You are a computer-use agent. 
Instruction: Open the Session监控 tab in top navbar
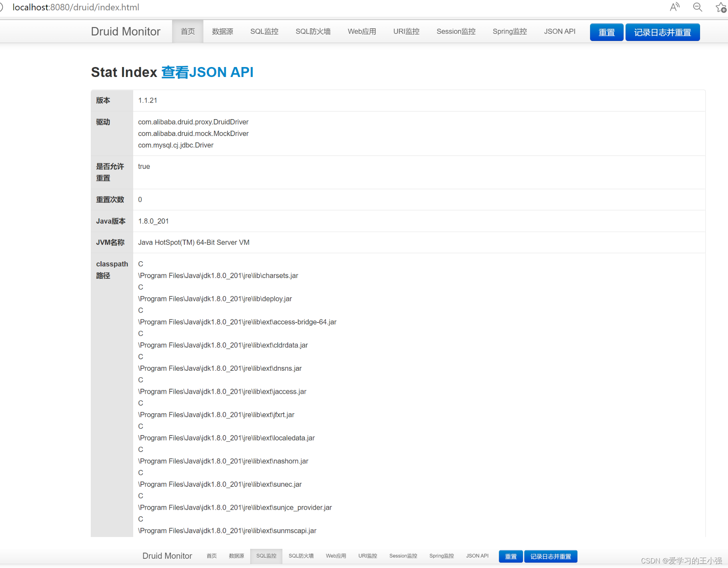click(x=456, y=31)
